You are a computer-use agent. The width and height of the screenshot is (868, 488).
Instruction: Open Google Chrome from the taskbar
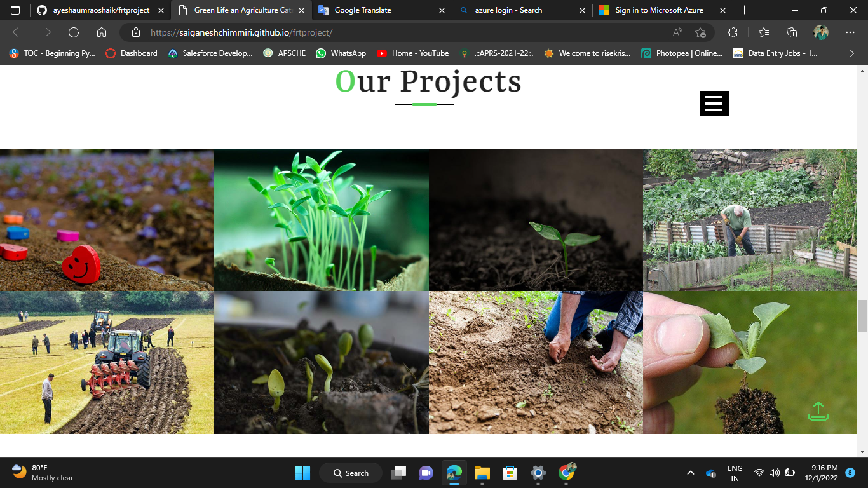coord(566,473)
